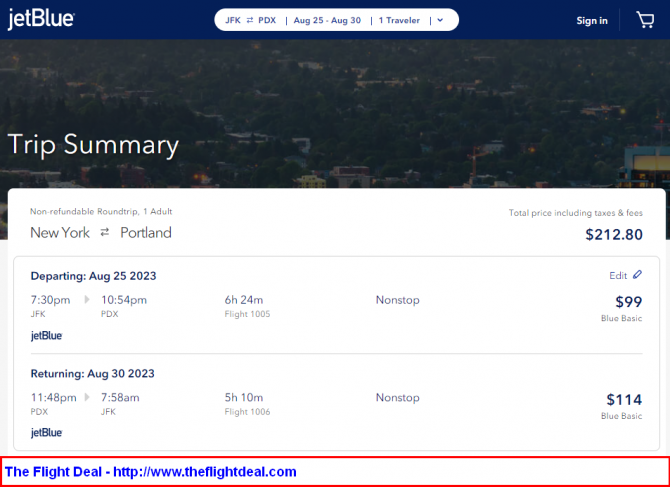The width and height of the screenshot is (670, 487).
Task: Click Nonstop on the returning flight
Action: click(397, 398)
